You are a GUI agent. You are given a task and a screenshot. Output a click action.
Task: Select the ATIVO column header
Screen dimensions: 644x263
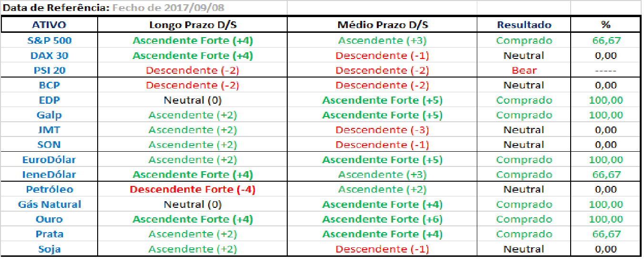click(49, 25)
